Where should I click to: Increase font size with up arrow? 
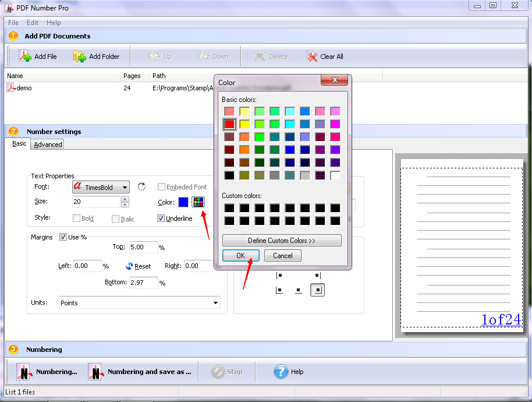[x=125, y=199]
